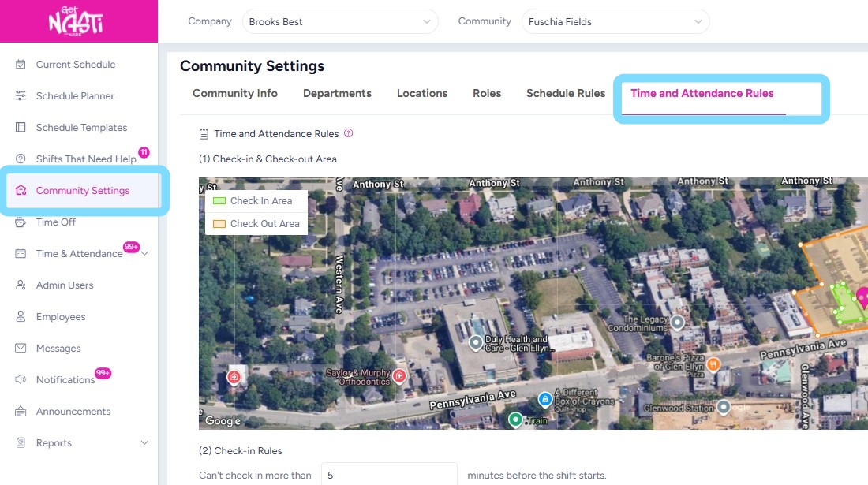Click the Employees person icon

point(21,316)
